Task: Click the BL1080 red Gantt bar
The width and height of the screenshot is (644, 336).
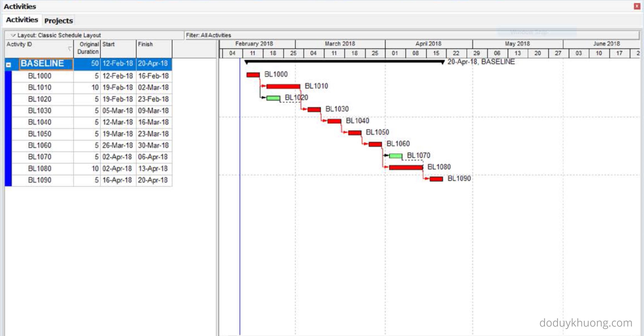Action: pyautogui.click(x=406, y=167)
